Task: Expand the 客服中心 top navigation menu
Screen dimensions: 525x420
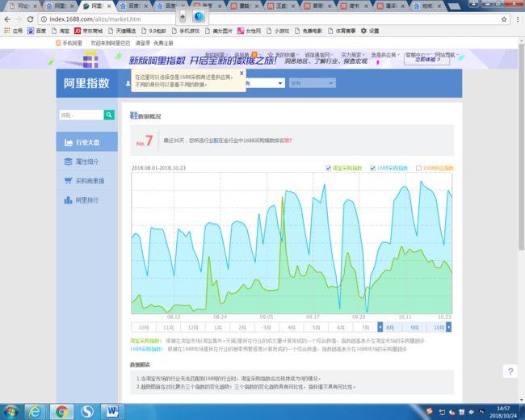Action: point(417,55)
